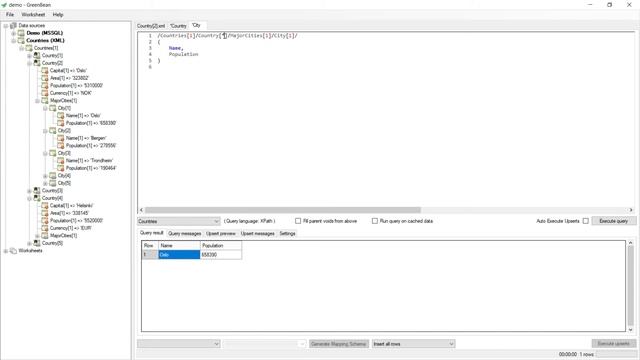
Task: Click the Country[5] node icon
Action: coord(37,243)
